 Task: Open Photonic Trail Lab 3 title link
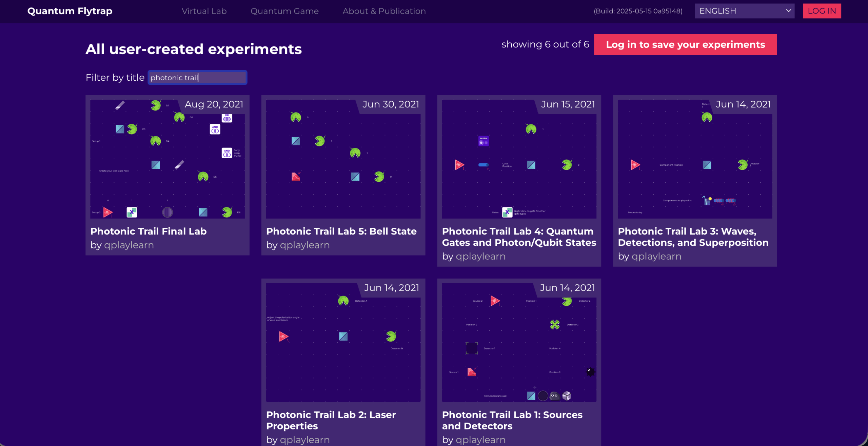tap(693, 237)
